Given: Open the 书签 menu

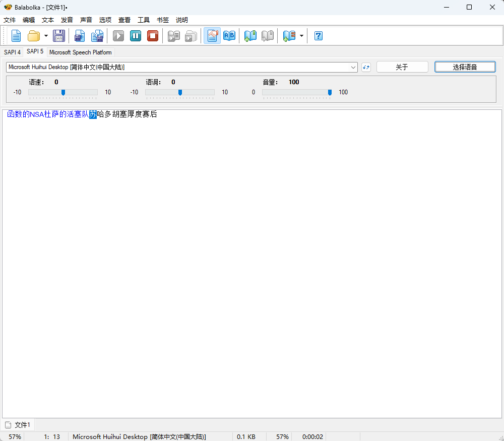Looking at the screenshot, I should point(163,20).
